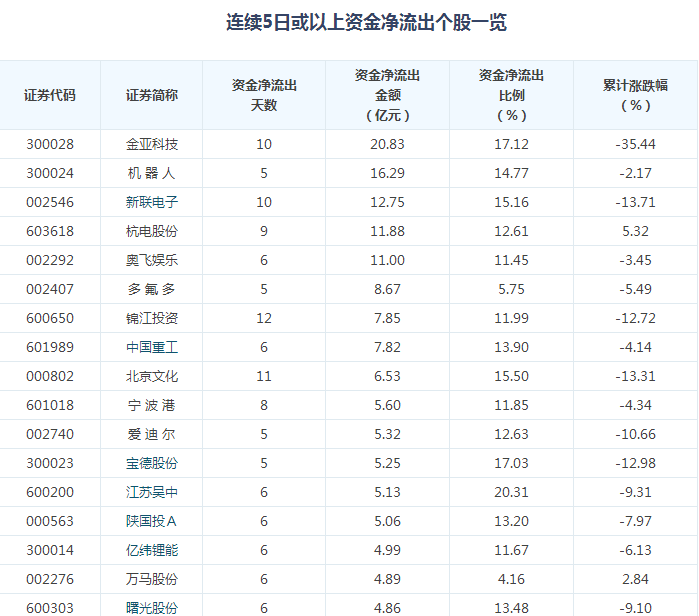This screenshot has width=699, height=616.
Task: Click cumulative change 2.84 for 万马股份
Action: (635, 579)
